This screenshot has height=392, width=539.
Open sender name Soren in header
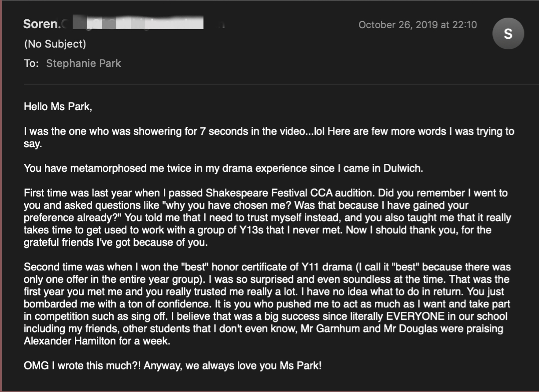(41, 23)
